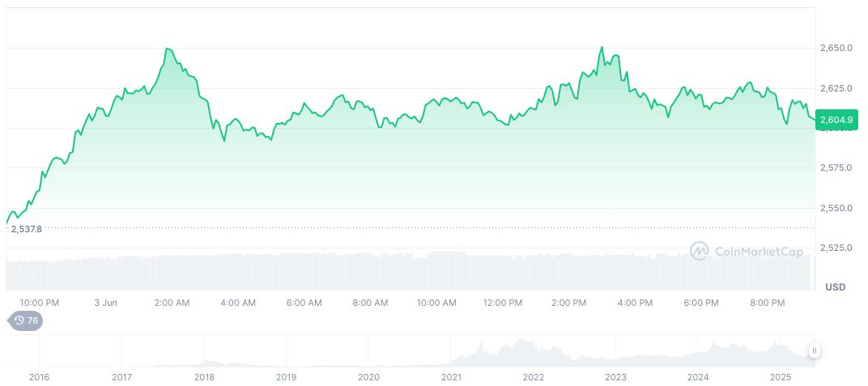This screenshot has width=868, height=386.
Task: Click the USD currency label
Action: tap(835, 287)
